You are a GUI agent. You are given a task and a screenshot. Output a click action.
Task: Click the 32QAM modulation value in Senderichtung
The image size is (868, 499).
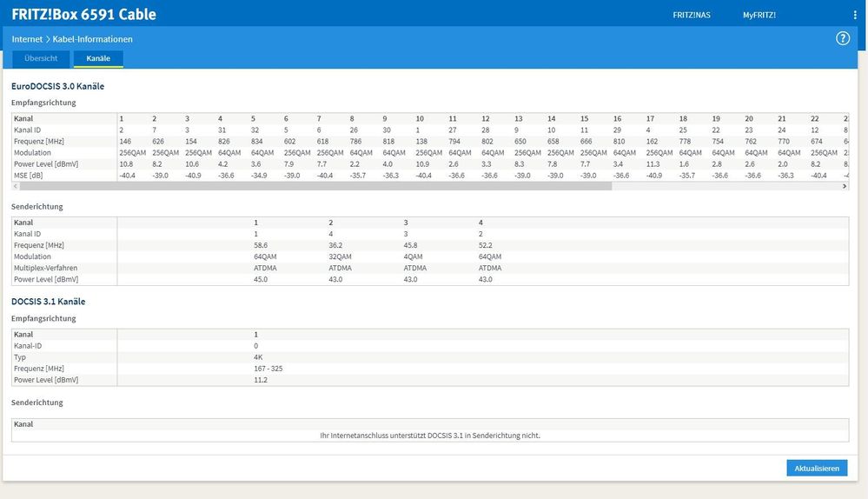tap(340, 256)
